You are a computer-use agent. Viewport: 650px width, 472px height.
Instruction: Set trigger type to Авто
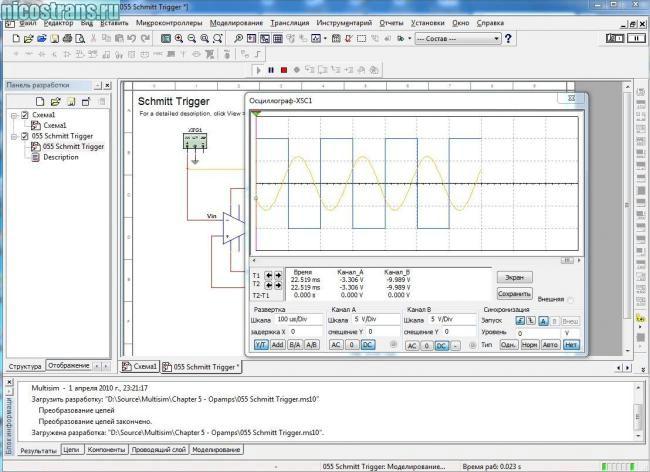pos(551,345)
